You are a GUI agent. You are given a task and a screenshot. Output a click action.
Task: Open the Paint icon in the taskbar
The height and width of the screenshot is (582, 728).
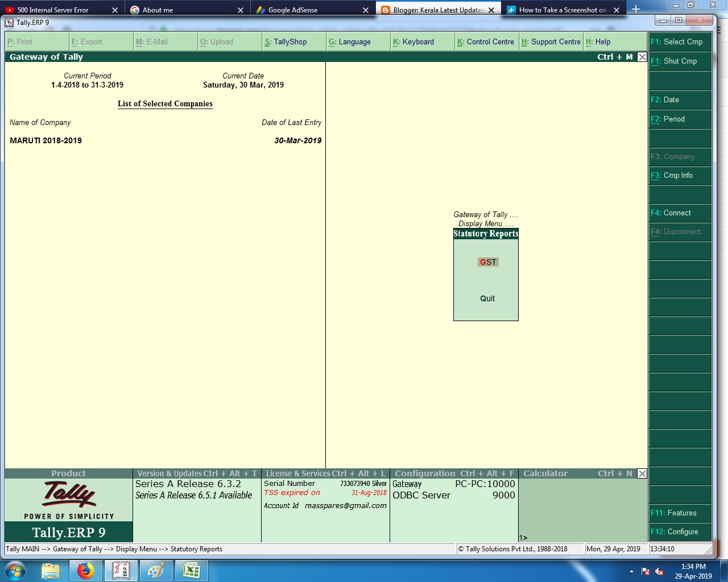(x=156, y=571)
